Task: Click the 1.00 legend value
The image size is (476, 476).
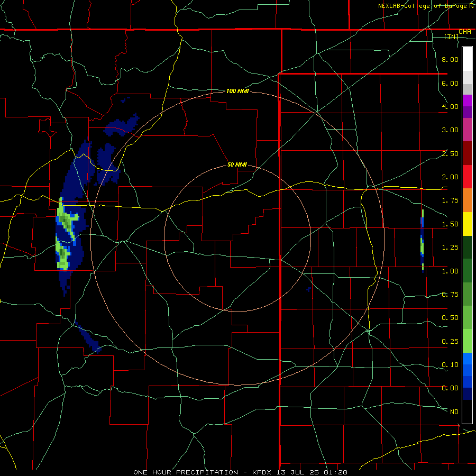Action: (450, 271)
